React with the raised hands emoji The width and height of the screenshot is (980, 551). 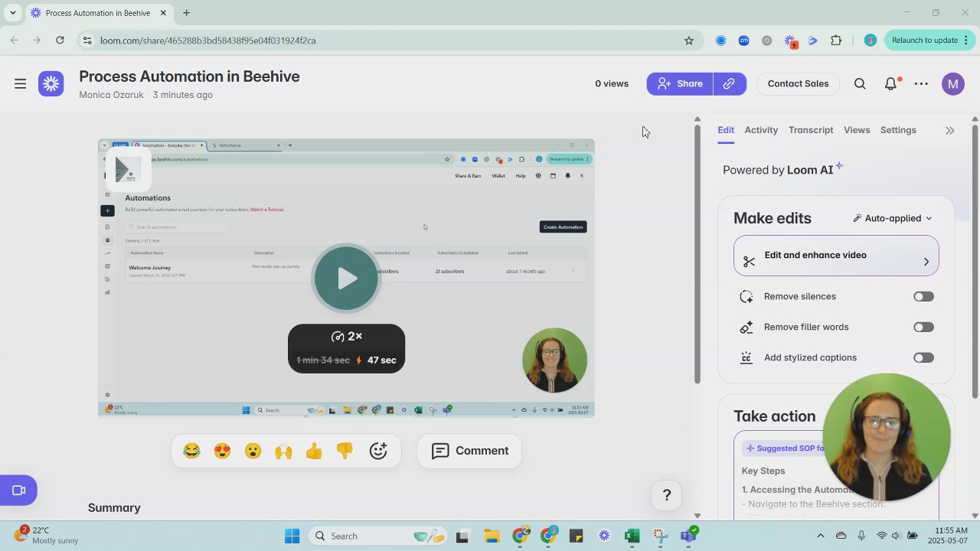[x=283, y=451]
